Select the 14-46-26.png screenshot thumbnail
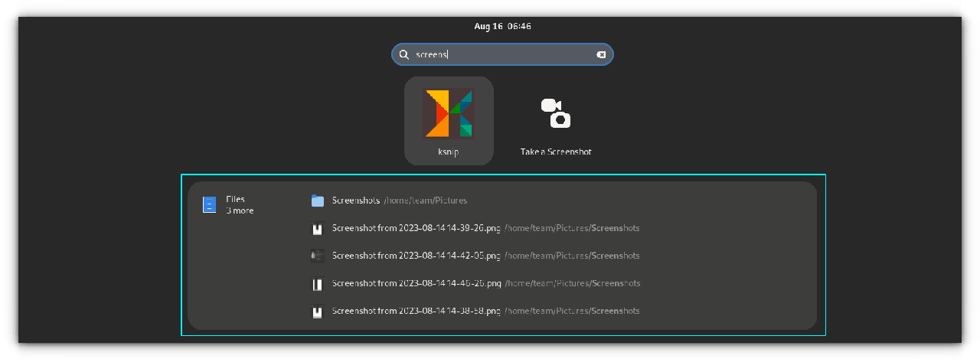The height and width of the screenshot is (362, 980). [318, 283]
